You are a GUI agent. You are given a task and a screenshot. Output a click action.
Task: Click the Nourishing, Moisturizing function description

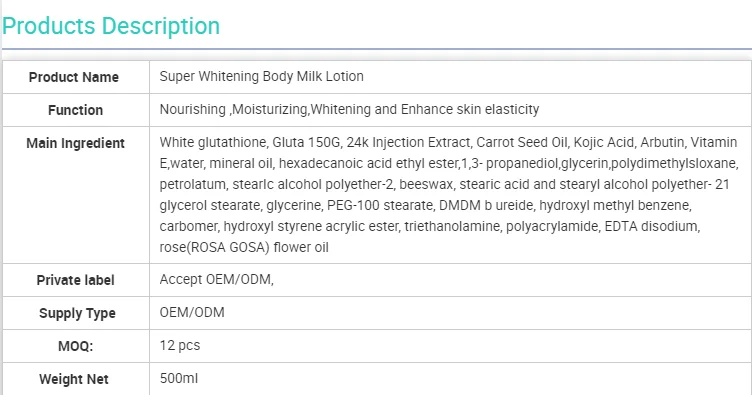point(349,109)
